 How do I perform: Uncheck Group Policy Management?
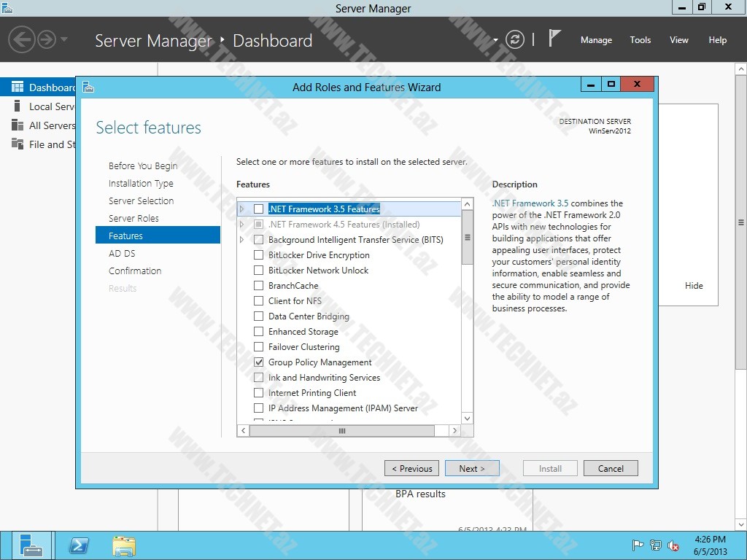(x=258, y=362)
